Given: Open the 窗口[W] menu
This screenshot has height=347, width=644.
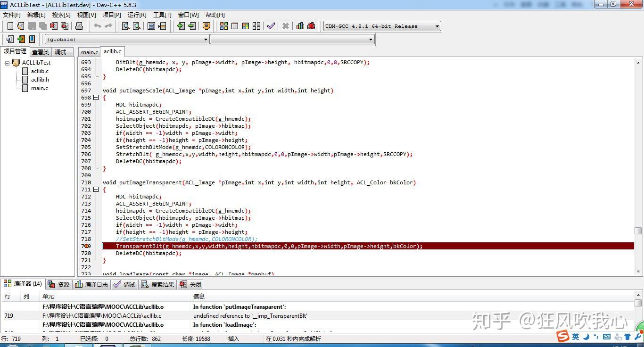Looking at the screenshot, I should 189,15.
